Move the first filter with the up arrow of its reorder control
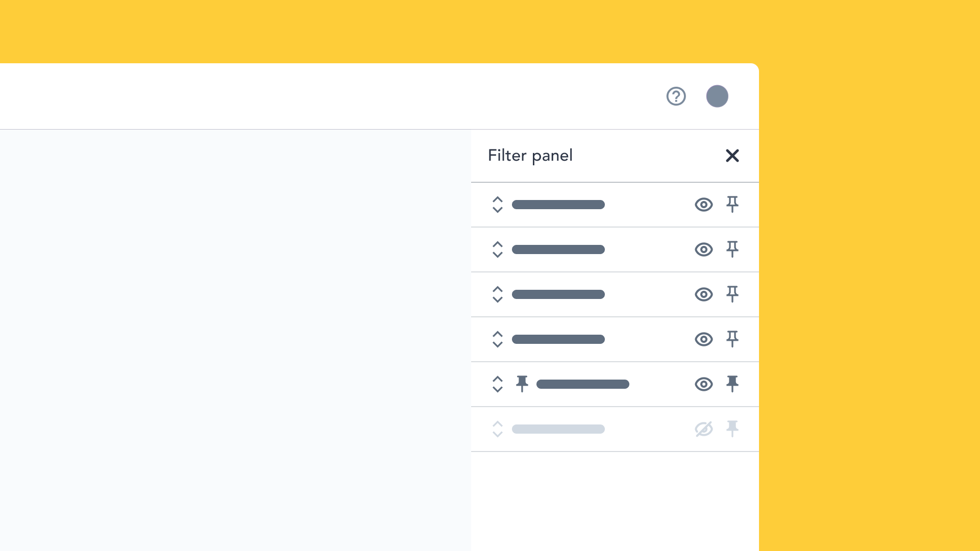This screenshot has height=551, width=980. pyautogui.click(x=498, y=199)
